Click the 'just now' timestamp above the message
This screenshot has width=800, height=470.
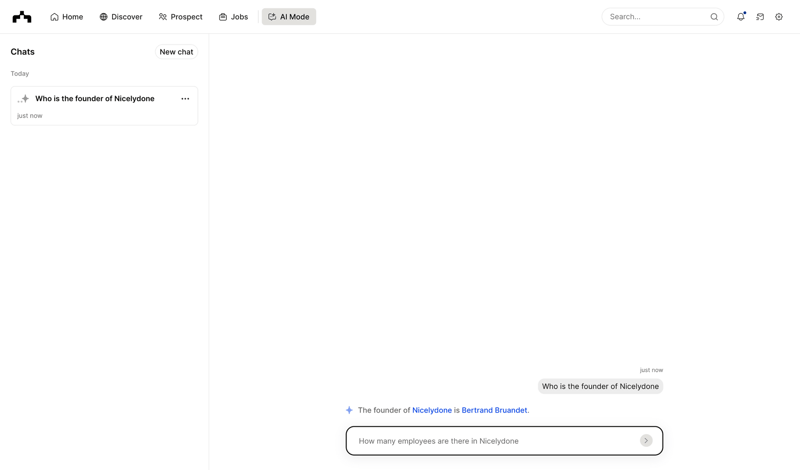pyautogui.click(x=651, y=370)
